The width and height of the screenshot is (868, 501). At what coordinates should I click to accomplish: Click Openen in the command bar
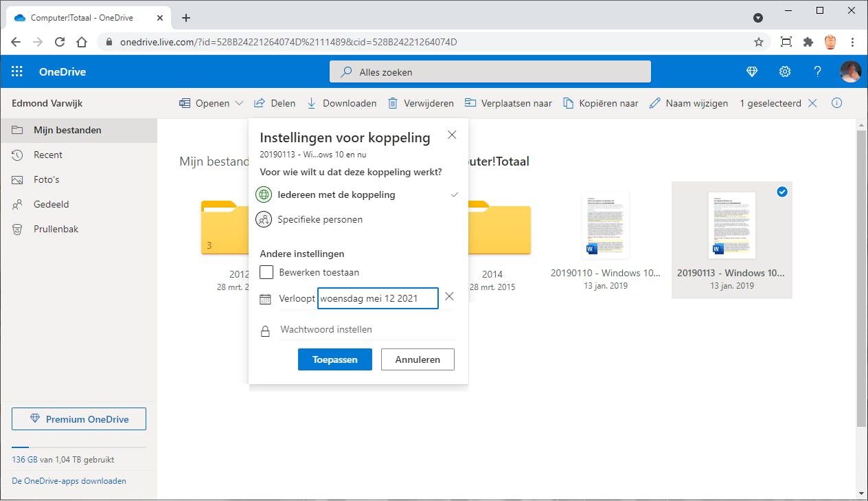coord(204,103)
